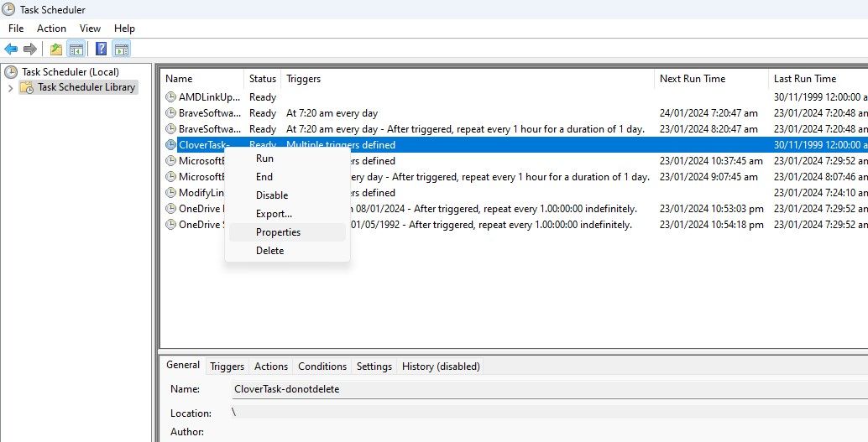Viewport: 868px width, 442px height.
Task: Open the View menu
Action: tap(90, 29)
